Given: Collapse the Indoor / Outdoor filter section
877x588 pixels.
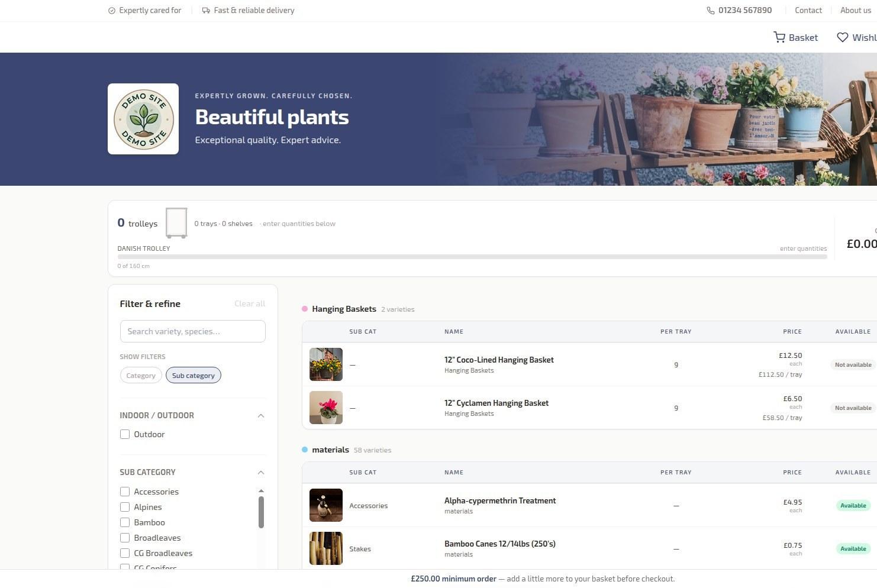Looking at the screenshot, I should (261, 415).
